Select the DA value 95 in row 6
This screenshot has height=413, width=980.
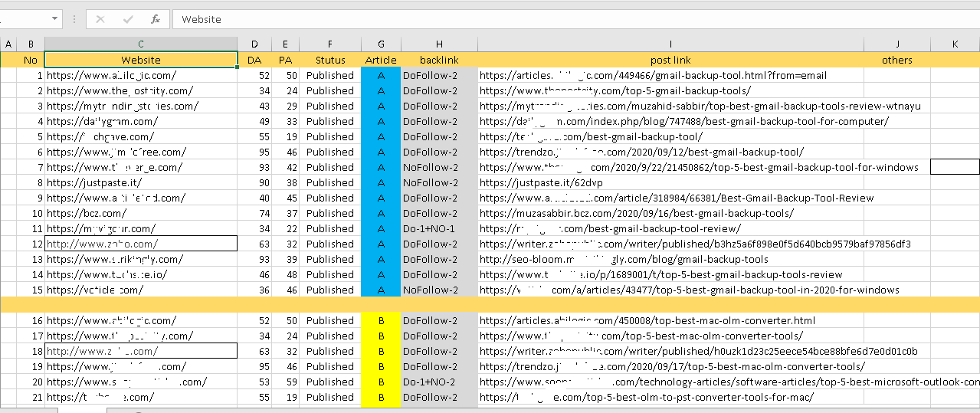click(254, 152)
